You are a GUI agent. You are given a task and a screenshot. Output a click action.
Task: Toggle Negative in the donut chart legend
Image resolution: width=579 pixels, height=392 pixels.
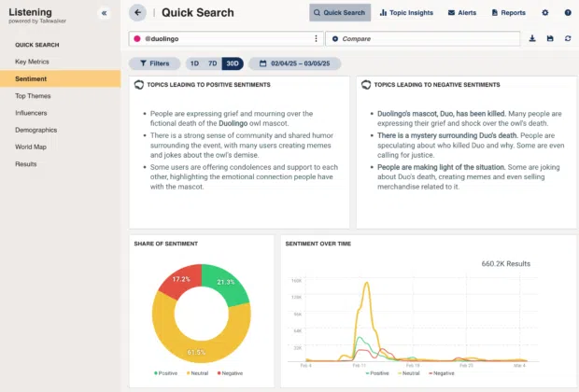pos(230,373)
